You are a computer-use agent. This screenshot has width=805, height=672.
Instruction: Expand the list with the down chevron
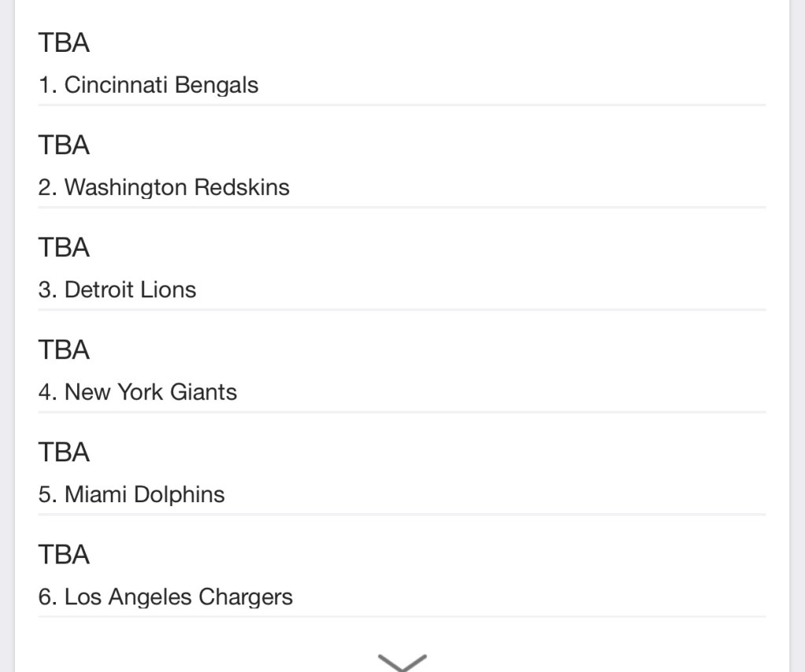point(402,661)
